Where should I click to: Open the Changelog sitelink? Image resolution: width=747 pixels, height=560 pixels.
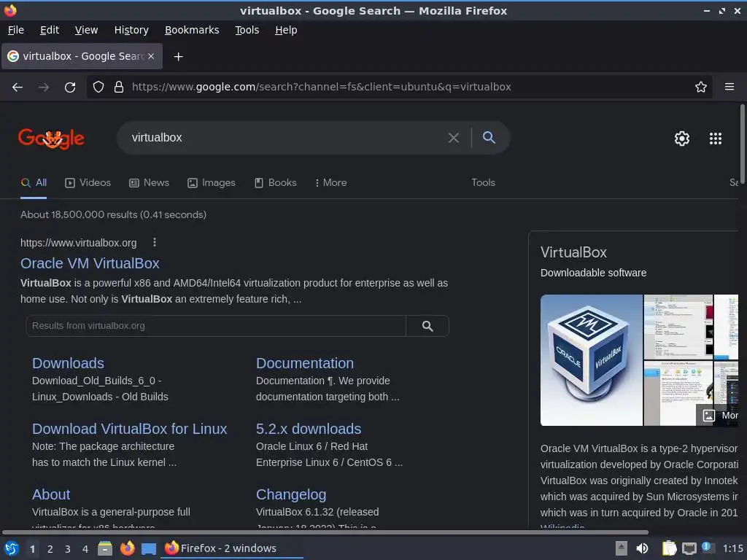291,495
